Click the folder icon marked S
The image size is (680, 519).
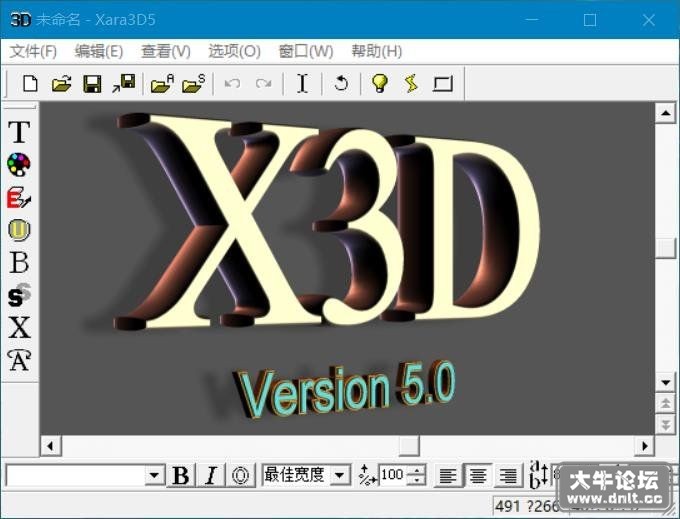(x=193, y=83)
